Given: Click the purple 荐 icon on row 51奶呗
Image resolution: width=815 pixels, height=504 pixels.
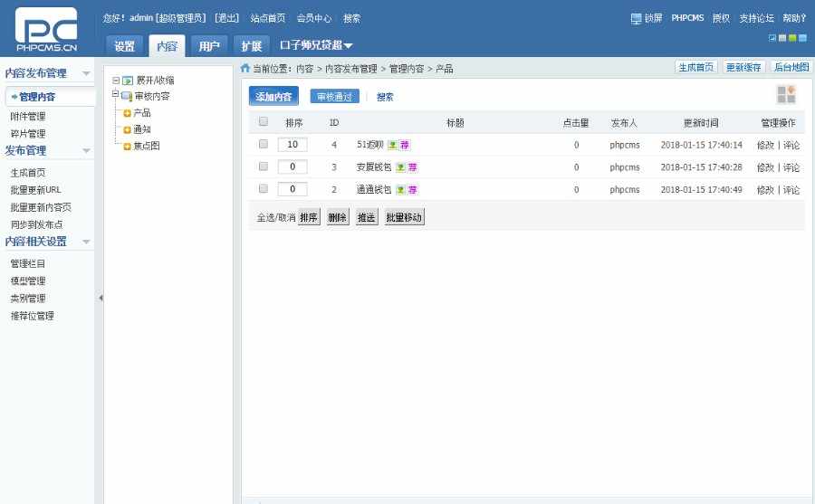Looking at the screenshot, I should tap(405, 145).
